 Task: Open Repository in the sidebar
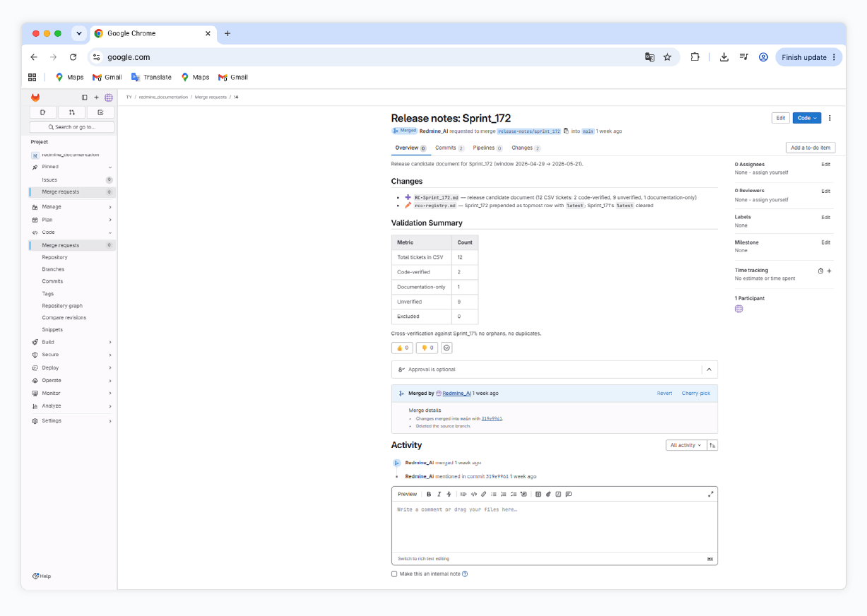[54, 257]
